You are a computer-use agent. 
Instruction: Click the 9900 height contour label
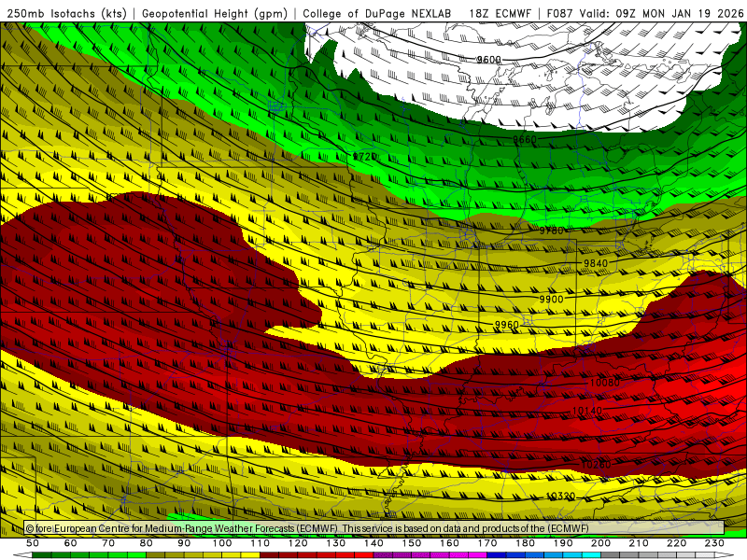tap(551, 299)
